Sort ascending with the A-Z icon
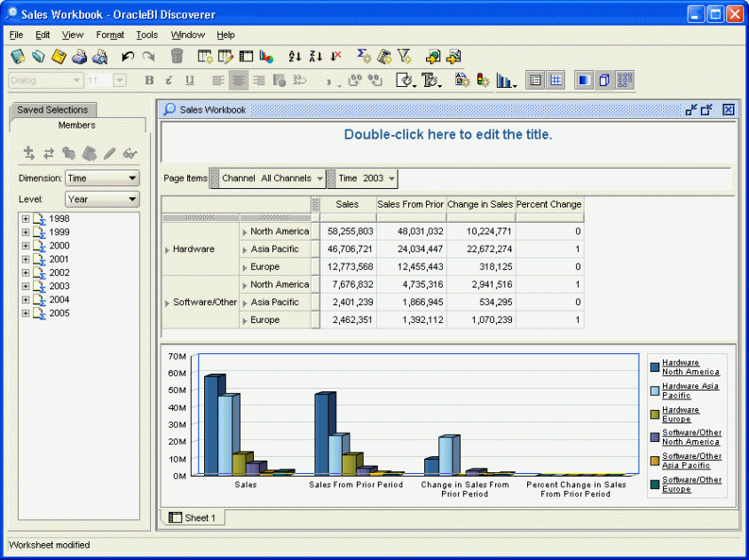The width and height of the screenshot is (749, 560). tap(295, 57)
